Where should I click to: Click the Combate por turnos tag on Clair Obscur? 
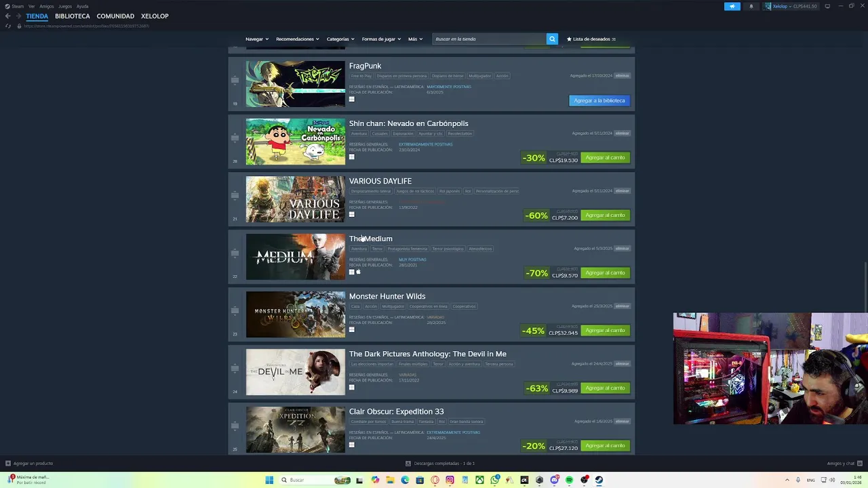[368, 422]
